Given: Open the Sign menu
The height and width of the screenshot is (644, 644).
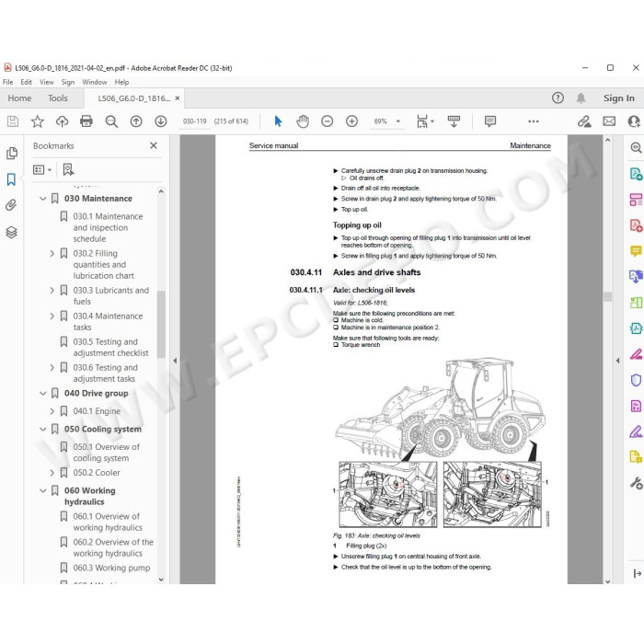Looking at the screenshot, I should 68,82.
